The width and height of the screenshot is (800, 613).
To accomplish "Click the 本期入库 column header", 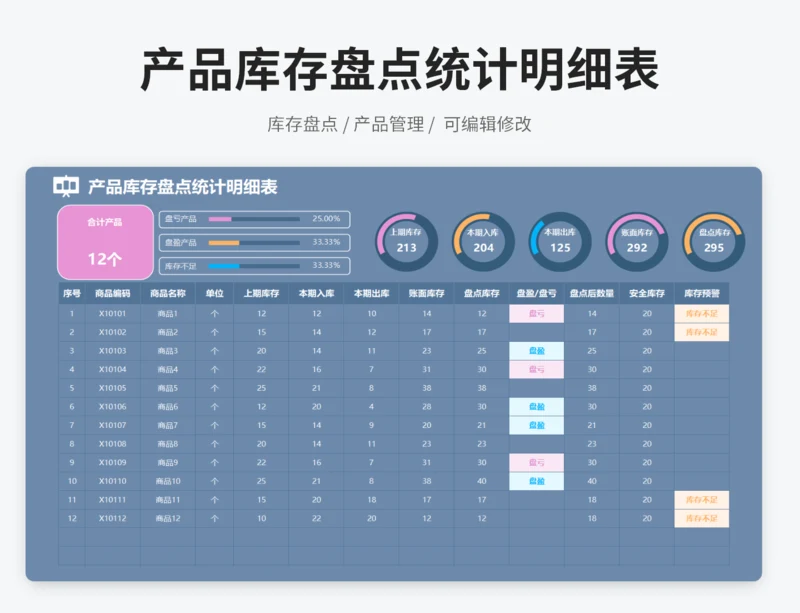I will click(x=316, y=293).
